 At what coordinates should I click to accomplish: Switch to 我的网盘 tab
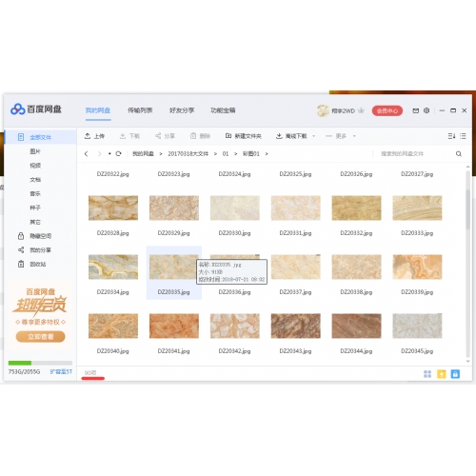pyautogui.click(x=98, y=110)
